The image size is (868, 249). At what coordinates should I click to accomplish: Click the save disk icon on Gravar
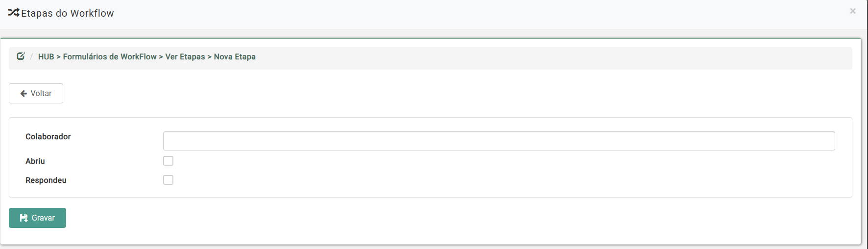tap(24, 218)
